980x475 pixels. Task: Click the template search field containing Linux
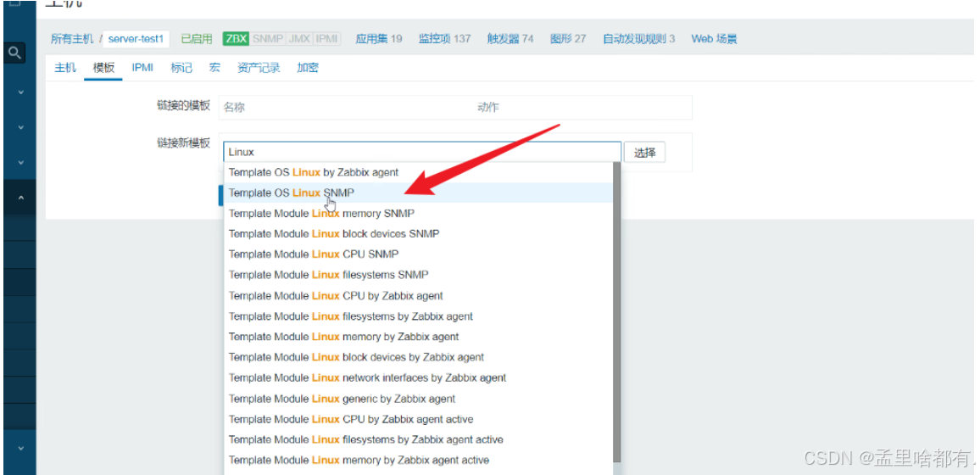click(x=422, y=152)
